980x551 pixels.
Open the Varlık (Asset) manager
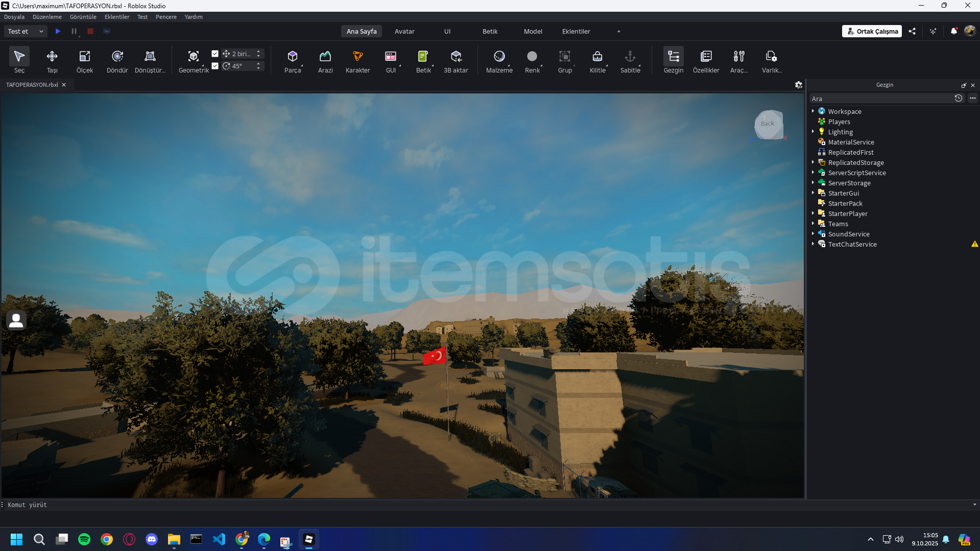(772, 60)
